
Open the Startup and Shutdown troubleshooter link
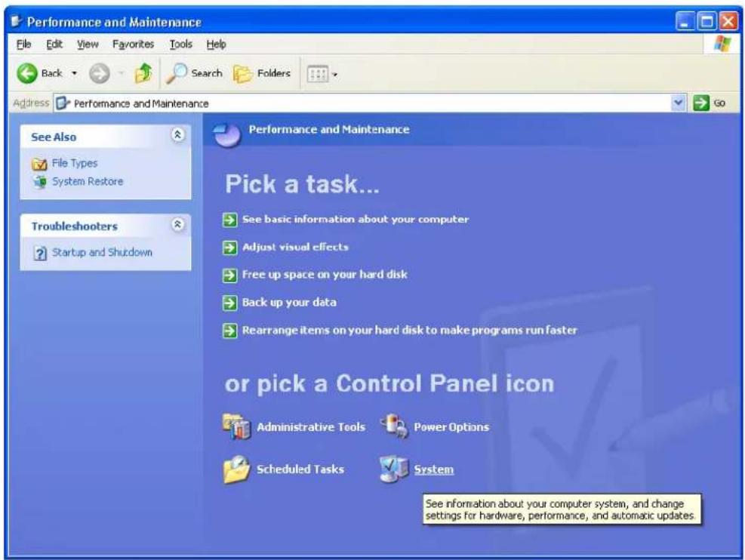click(x=102, y=252)
